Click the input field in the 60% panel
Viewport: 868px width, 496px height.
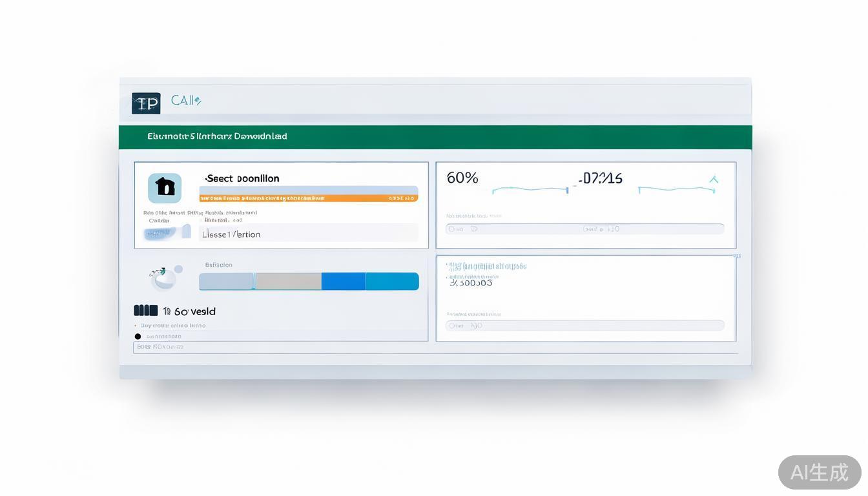[584, 229]
